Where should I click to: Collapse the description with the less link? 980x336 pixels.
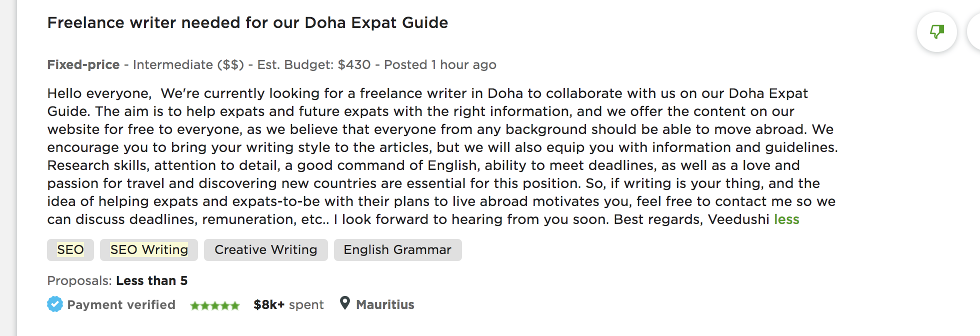786,219
